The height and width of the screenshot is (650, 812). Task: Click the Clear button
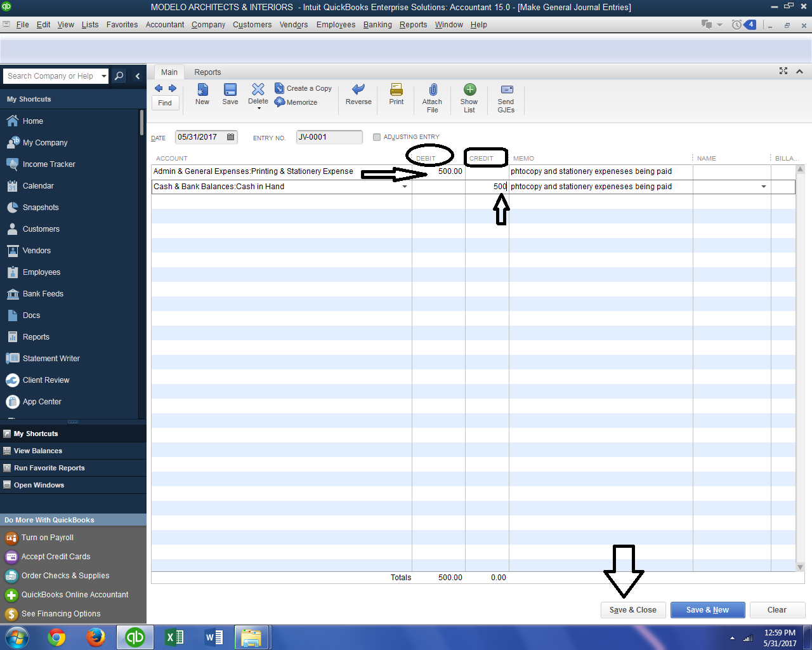(x=777, y=609)
